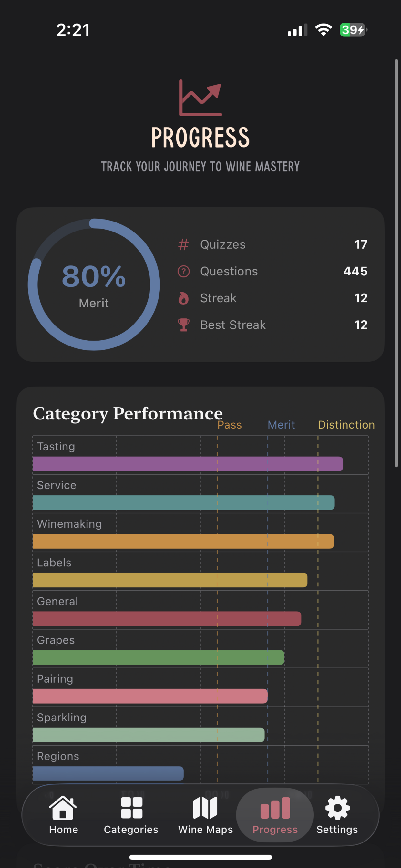Screen dimensions: 401x868
Task: Select the Tasting category bar
Action: point(187,464)
